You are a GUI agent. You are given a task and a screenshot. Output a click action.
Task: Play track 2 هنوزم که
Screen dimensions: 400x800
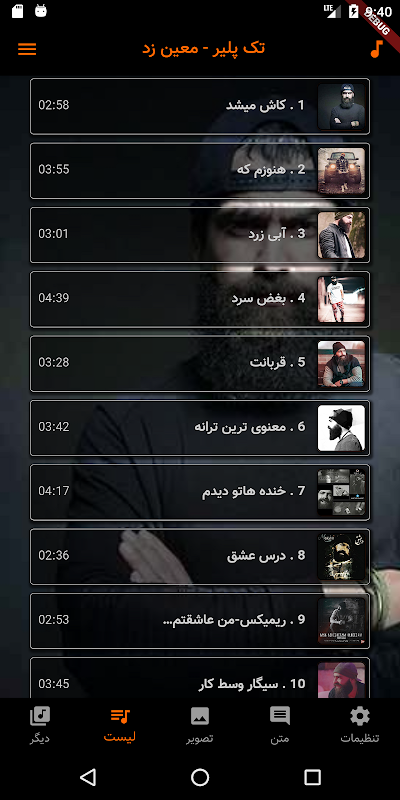pyautogui.click(x=200, y=170)
